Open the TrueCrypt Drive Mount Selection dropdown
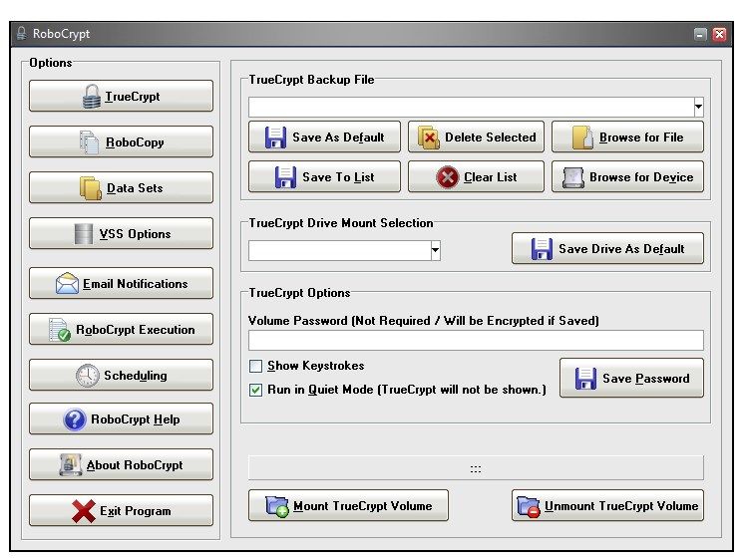Screen dimensions: 745x560 coord(435,250)
